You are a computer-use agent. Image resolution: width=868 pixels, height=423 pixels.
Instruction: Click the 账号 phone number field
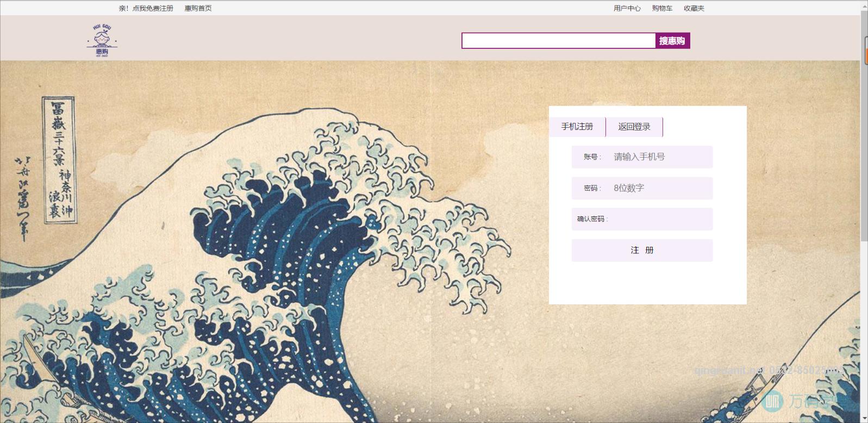tap(642, 157)
